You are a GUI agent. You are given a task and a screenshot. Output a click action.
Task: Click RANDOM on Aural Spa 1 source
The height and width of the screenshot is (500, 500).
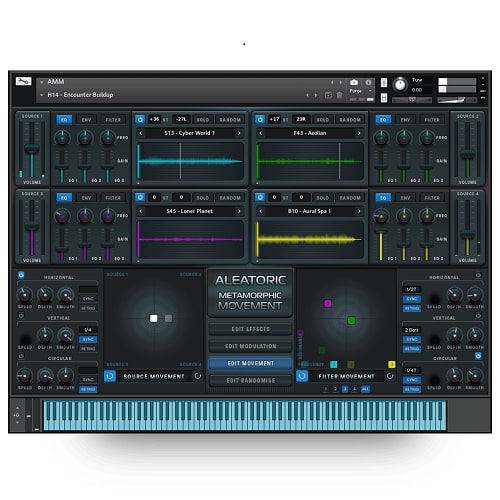tap(350, 198)
